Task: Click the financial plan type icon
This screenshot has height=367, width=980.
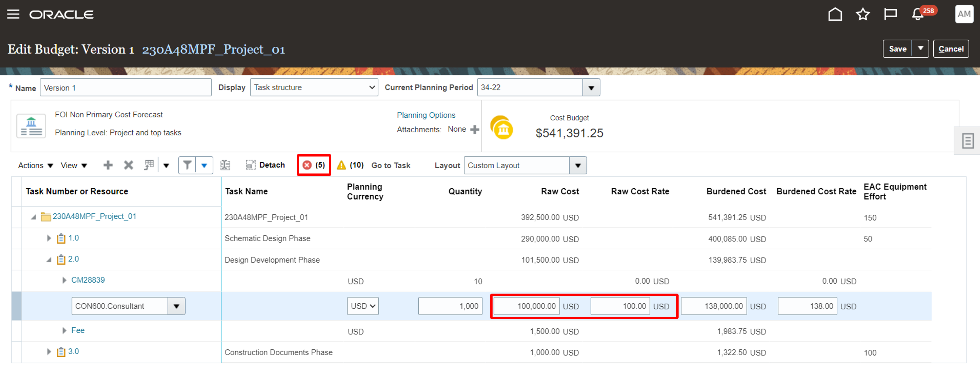Action: 31,126
